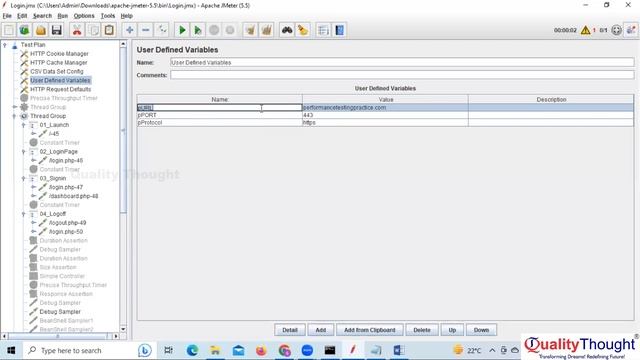The height and width of the screenshot is (360, 640).
Task: Click the Copy icon in toolbar
Action: [93, 30]
